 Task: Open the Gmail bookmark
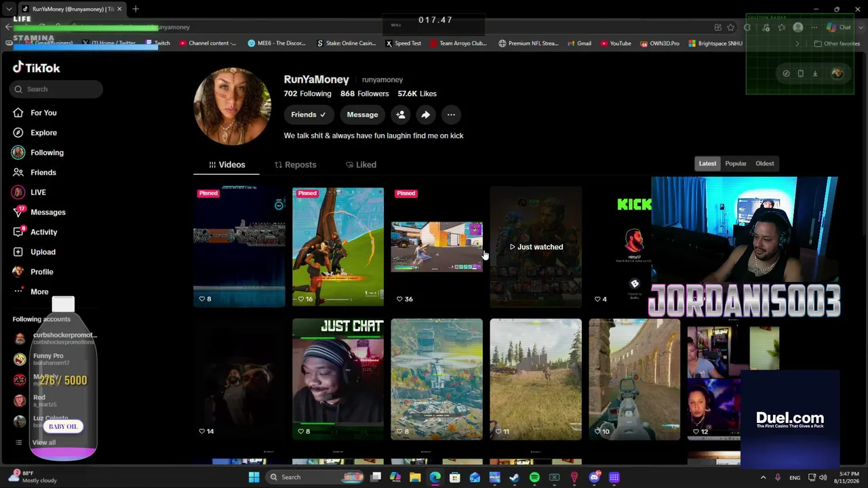(x=579, y=43)
